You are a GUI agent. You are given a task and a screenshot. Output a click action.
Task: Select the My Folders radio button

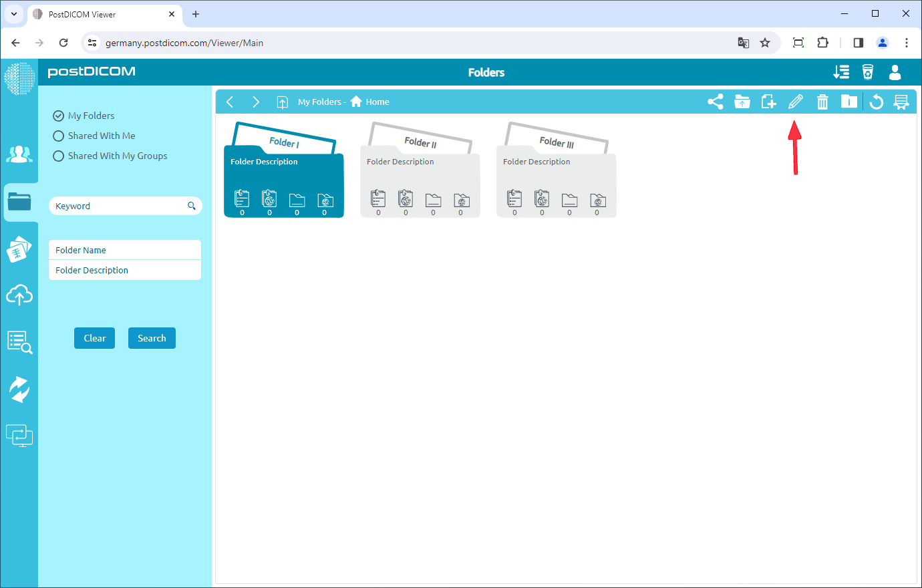pyautogui.click(x=59, y=116)
